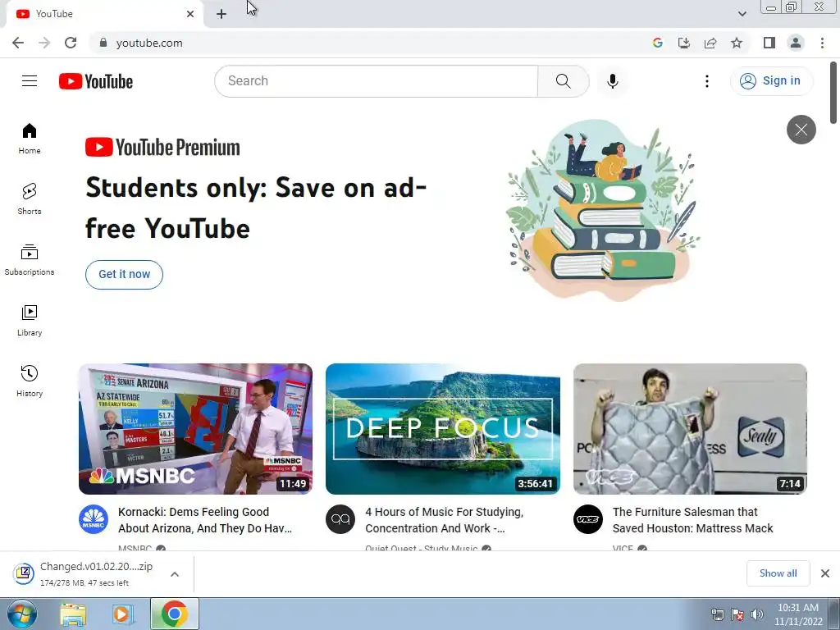
Task: Click the padlock site info icon
Action: 103,43
